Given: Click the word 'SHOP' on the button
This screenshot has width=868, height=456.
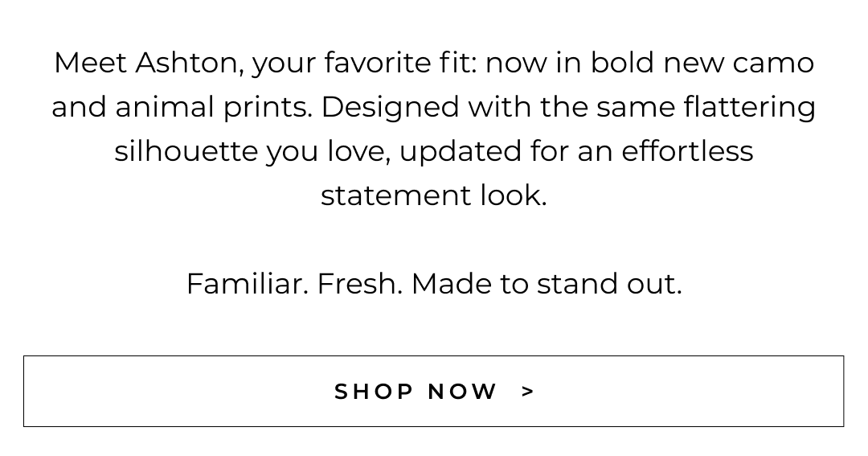Looking at the screenshot, I should tap(374, 392).
